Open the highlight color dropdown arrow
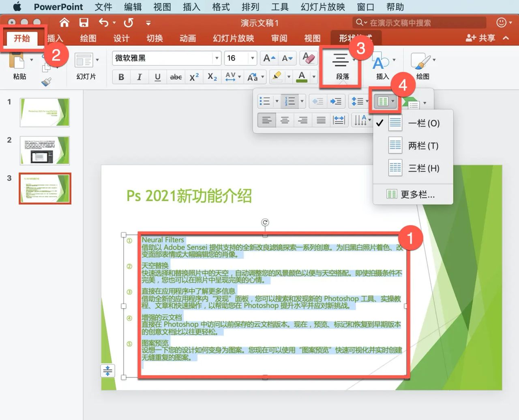The width and height of the screenshot is (519, 420). point(289,77)
